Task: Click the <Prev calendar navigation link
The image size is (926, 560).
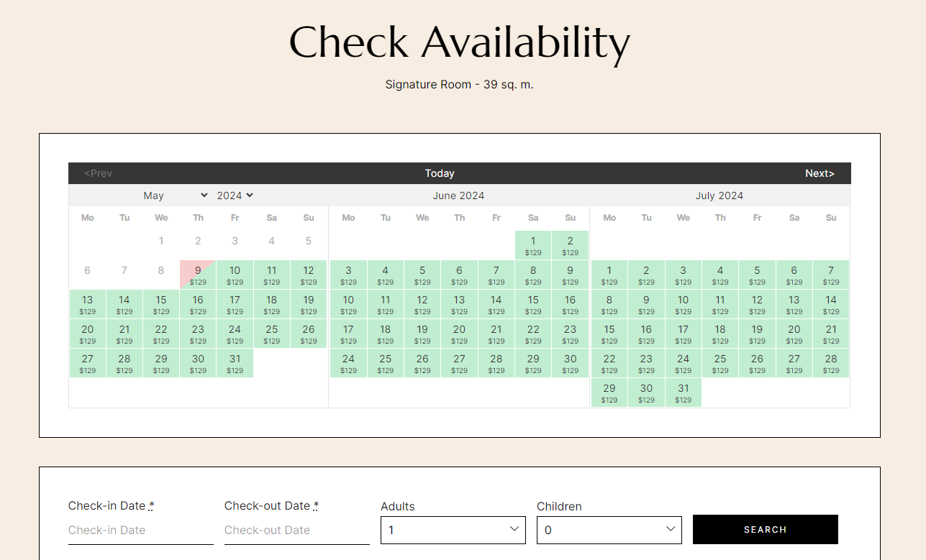Action: point(99,173)
